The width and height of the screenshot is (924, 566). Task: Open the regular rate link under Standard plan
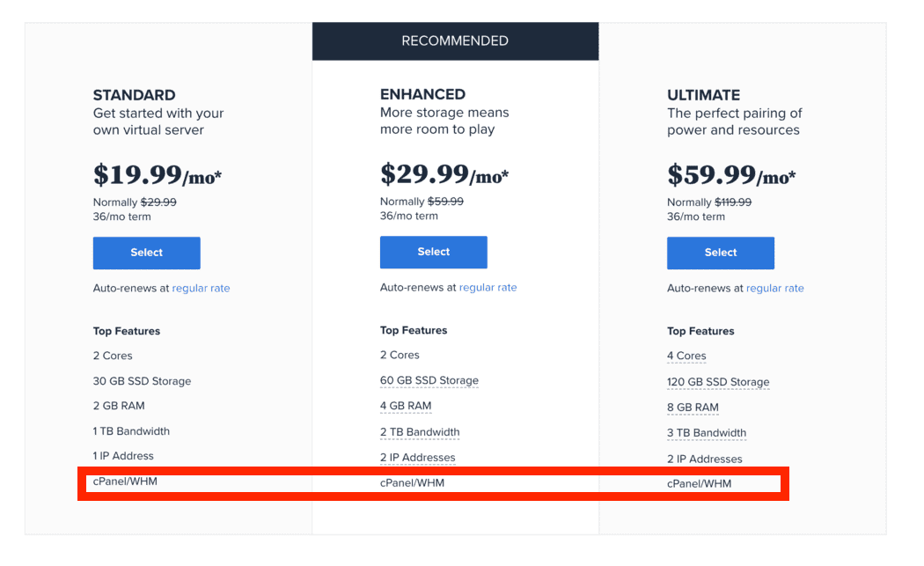(x=201, y=288)
